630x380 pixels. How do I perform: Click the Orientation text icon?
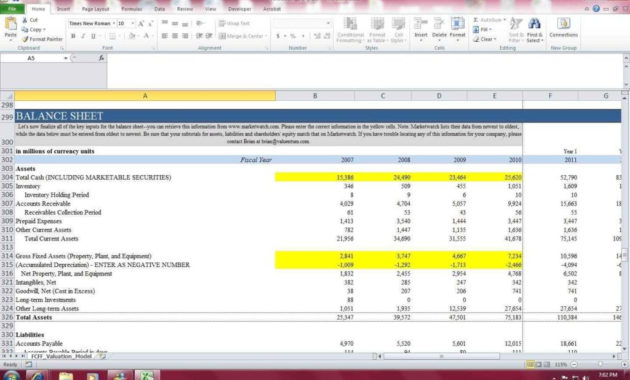pos(199,24)
